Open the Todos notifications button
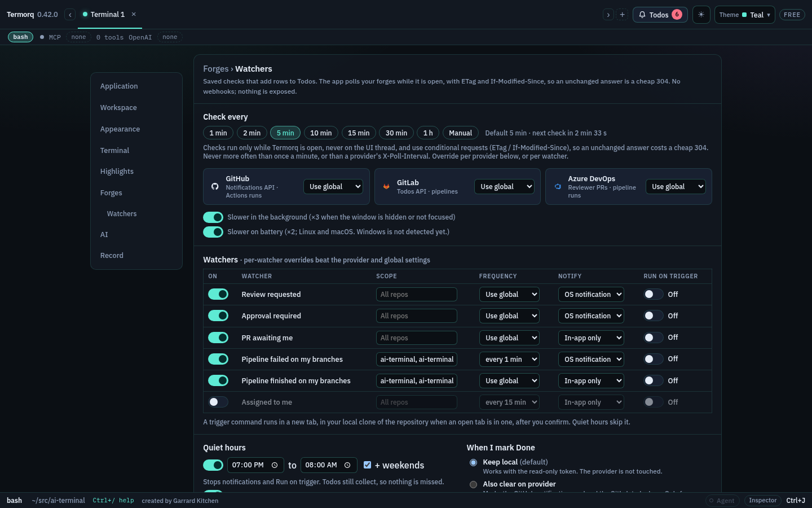 point(660,15)
